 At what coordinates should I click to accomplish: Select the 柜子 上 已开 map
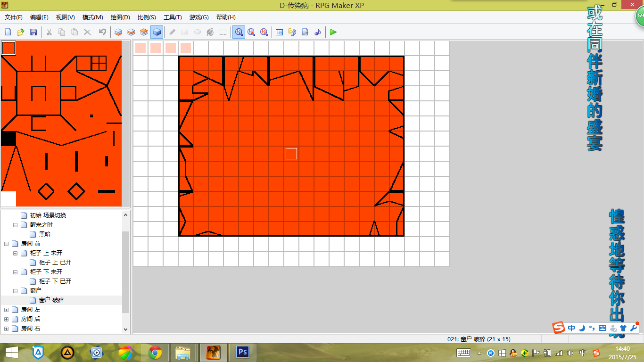pos(55,263)
